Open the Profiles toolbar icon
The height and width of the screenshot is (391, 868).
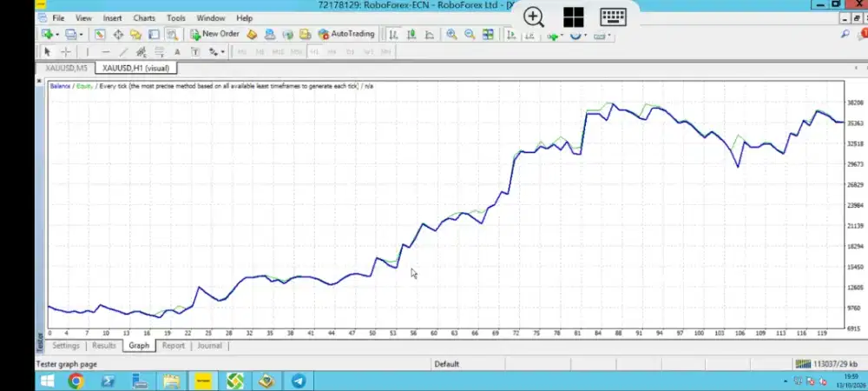tap(71, 35)
